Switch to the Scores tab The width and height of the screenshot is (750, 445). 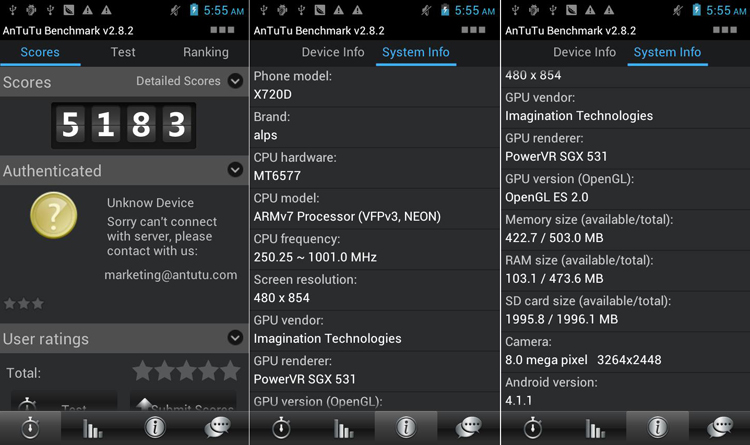point(40,52)
